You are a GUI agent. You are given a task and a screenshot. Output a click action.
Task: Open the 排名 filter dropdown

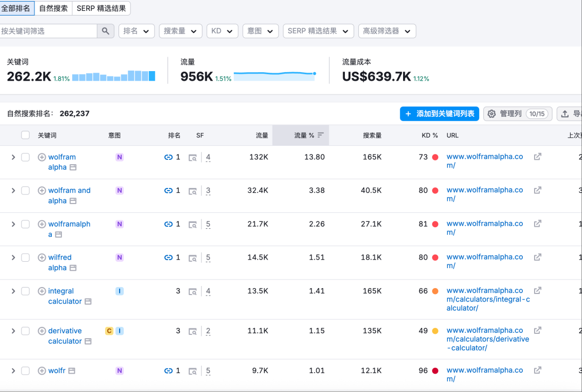(x=136, y=31)
